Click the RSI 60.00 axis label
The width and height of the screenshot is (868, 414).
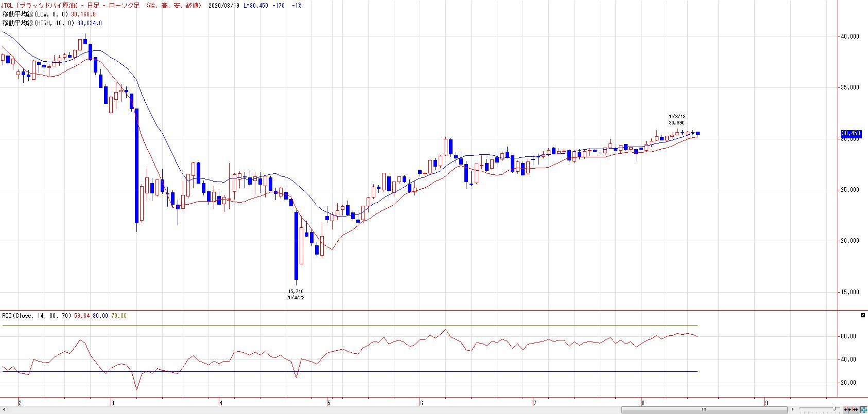click(x=849, y=336)
